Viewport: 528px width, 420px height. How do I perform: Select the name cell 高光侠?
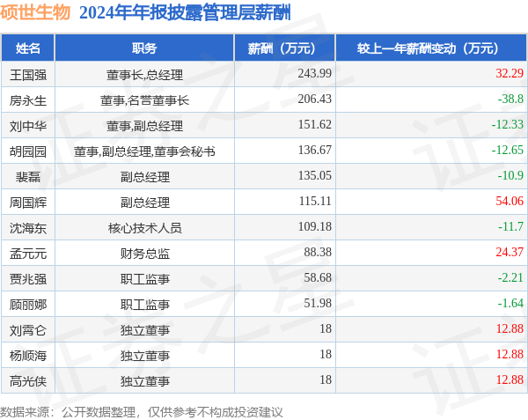28,382
